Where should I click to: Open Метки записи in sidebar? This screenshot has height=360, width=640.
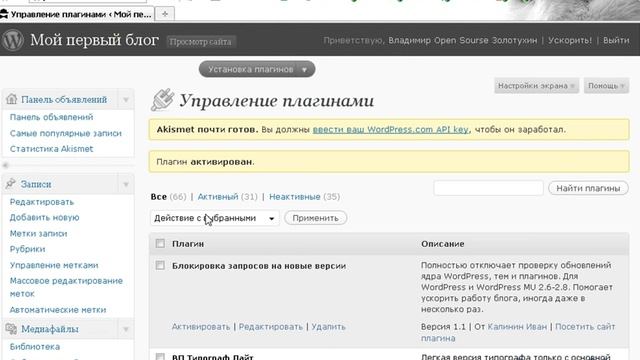coord(38,233)
